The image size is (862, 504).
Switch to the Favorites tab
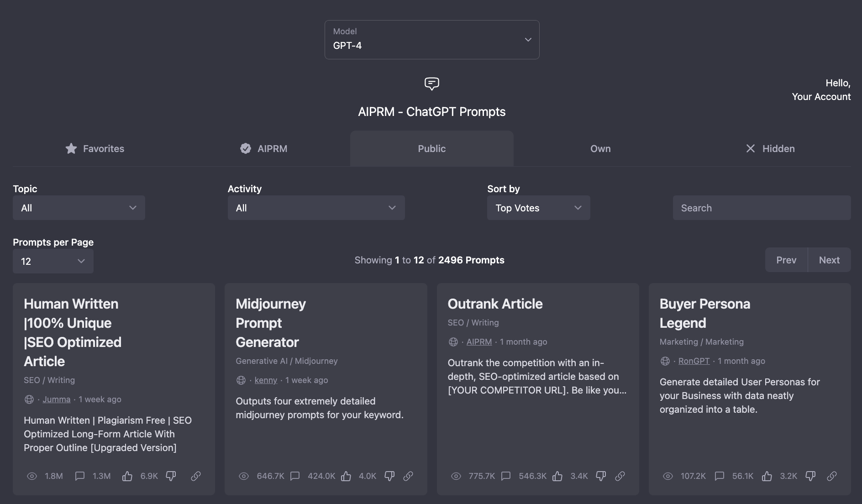[95, 148]
